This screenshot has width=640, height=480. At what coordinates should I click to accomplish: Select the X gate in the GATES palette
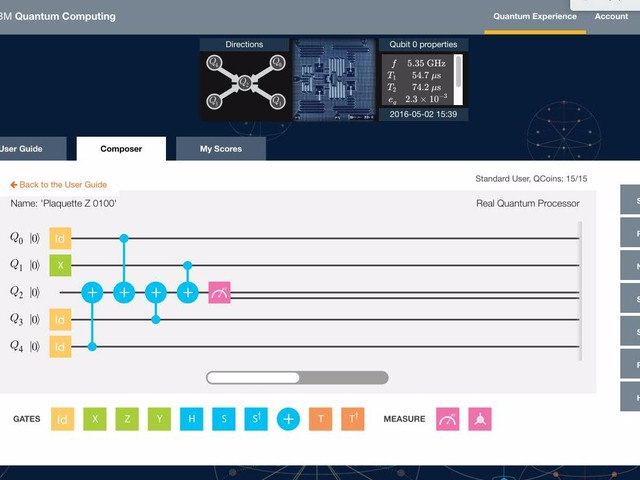[x=95, y=419]
